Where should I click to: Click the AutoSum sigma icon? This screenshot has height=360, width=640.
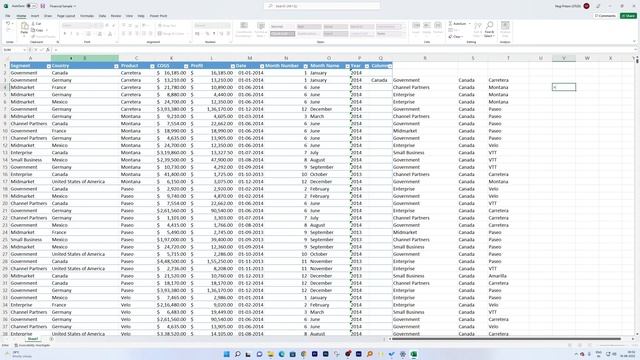point(451,24)
